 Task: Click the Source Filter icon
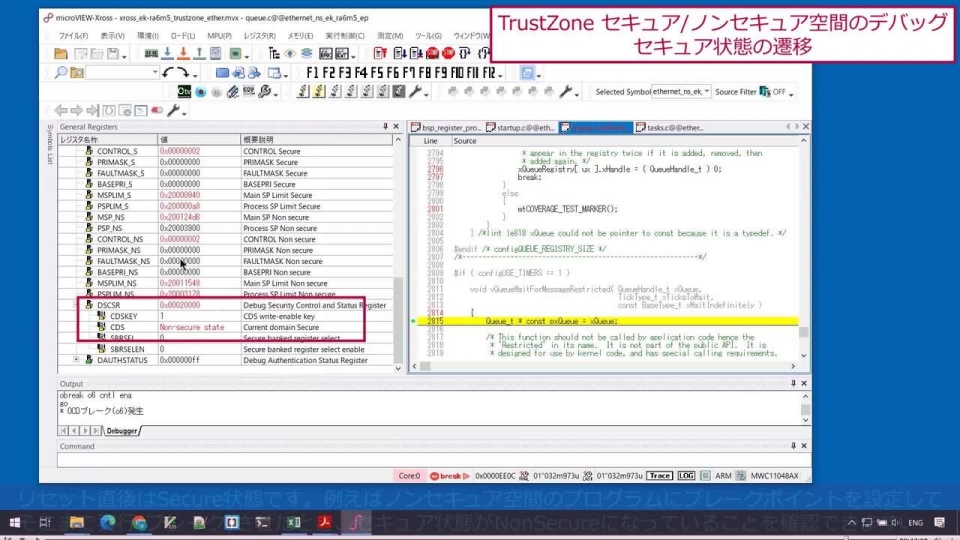click(x=765, y=92)
